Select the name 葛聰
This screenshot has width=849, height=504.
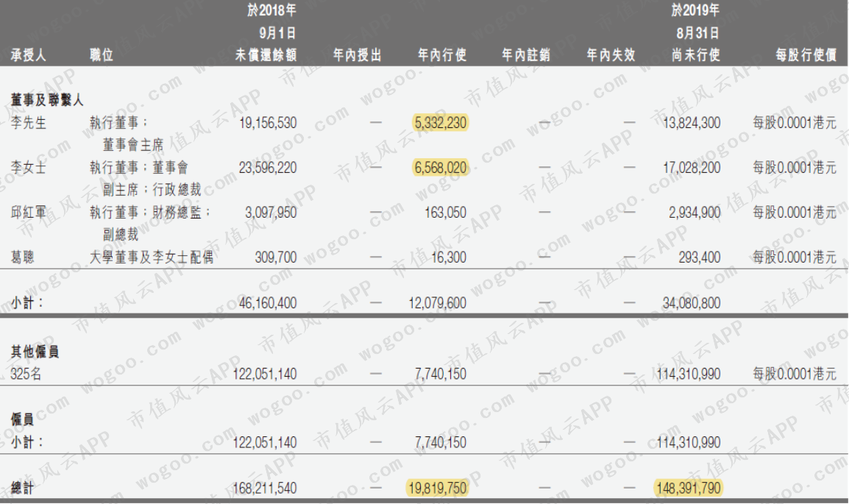(22, 257)
